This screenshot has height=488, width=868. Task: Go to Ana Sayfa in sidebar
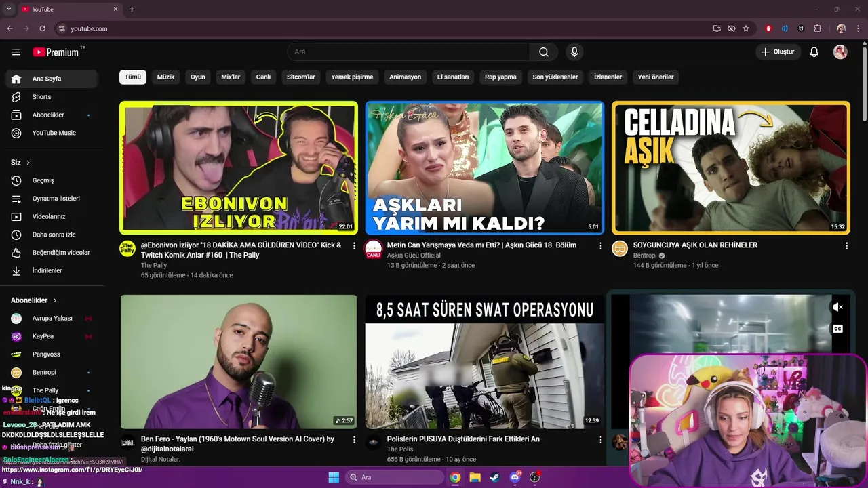tap(52, 79)
